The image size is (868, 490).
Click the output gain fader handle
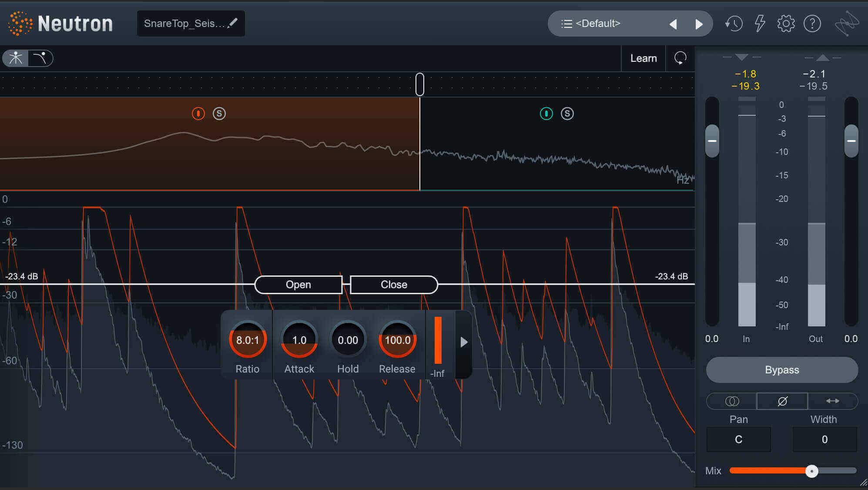click(851, 141)
